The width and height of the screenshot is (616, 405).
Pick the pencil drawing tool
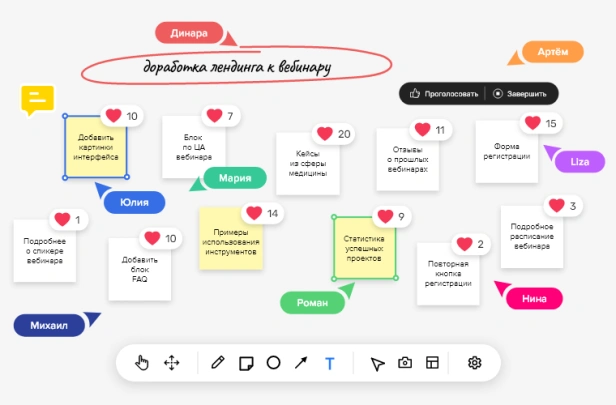coord(217,362)
